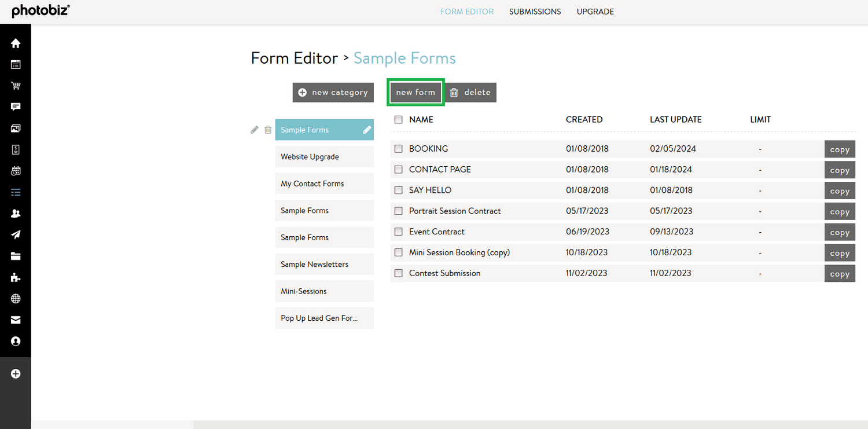The height and width of the screenshot is (429, 868).
Task: Copy the Mini Session Booking (copy) form
Action: [840, 253]
